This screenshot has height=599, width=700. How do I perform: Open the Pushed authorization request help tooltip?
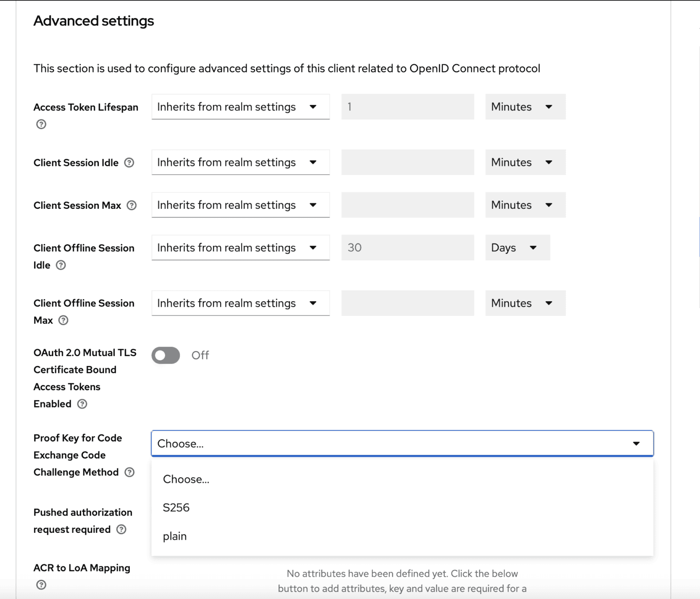pos(121,529)
